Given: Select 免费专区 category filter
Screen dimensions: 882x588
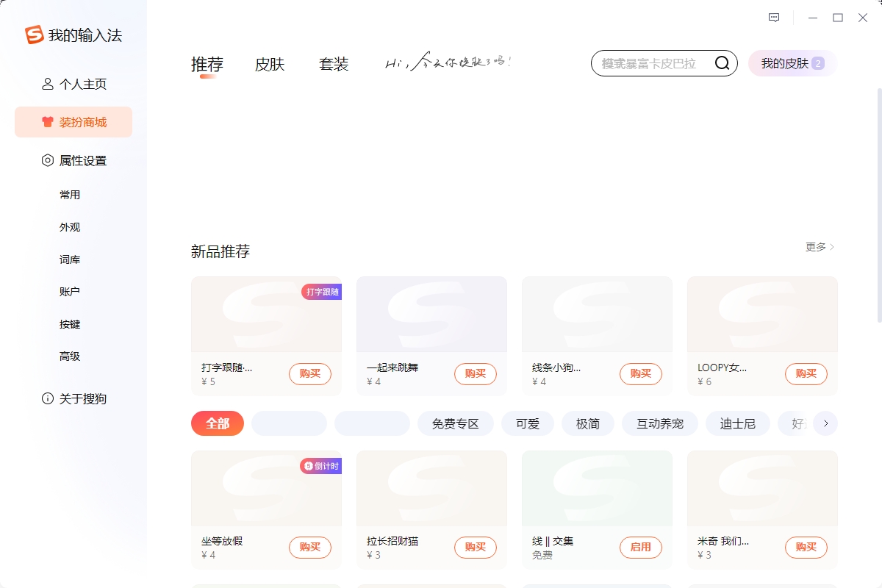Looking at the screenshot, I should (x=456, y=423).
